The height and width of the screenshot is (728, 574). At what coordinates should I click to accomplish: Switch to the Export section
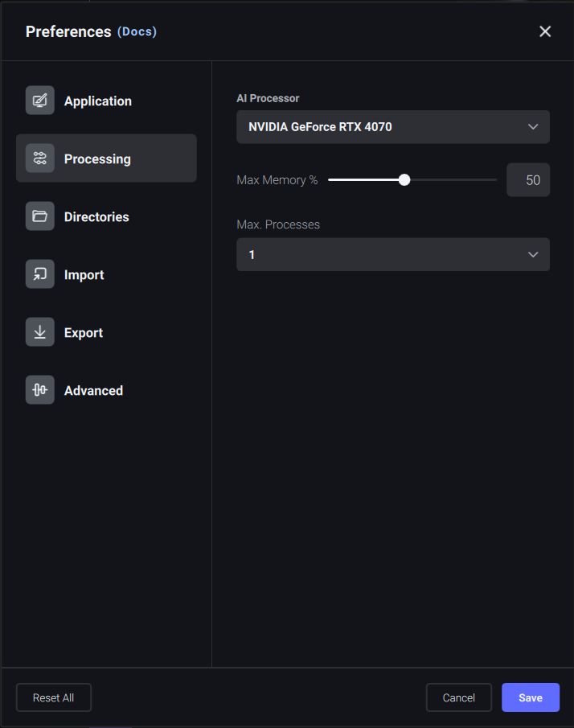pos(84,332)
